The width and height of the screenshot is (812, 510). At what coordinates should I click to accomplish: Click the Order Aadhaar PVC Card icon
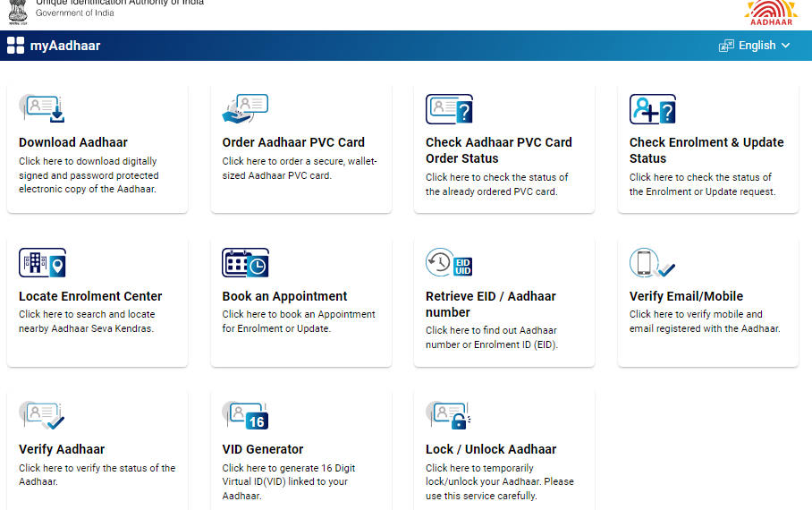click(x=245, y=109)
